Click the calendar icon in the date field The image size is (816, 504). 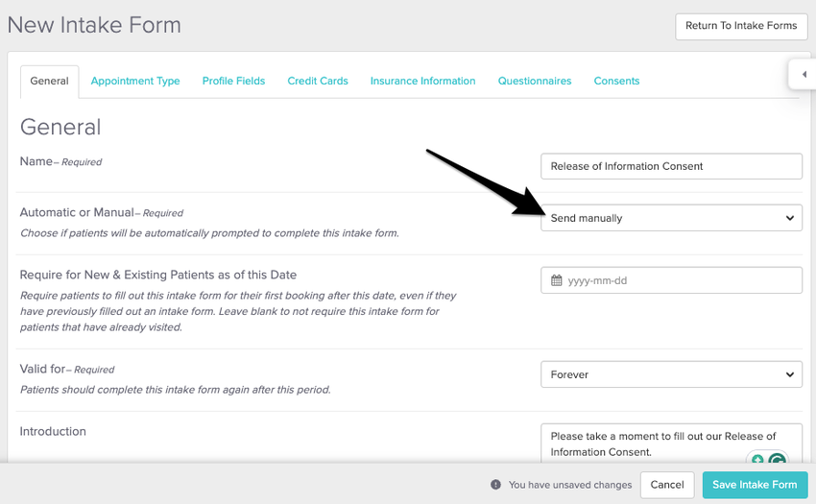(557, 281)
